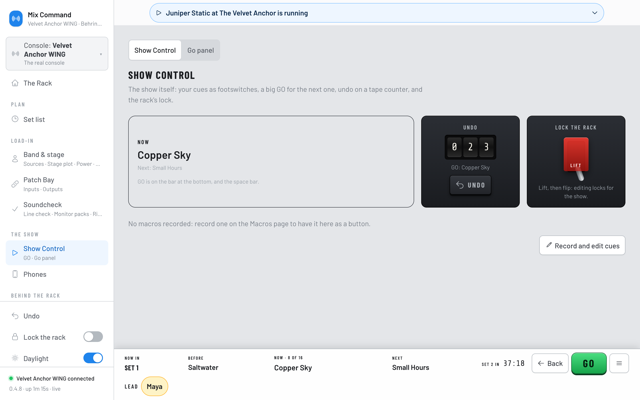The height and width of the screenshot is (400, 640).
Task: Click the 'GO: Copper Sky' undo label
Action: click(x=470, y=167)
